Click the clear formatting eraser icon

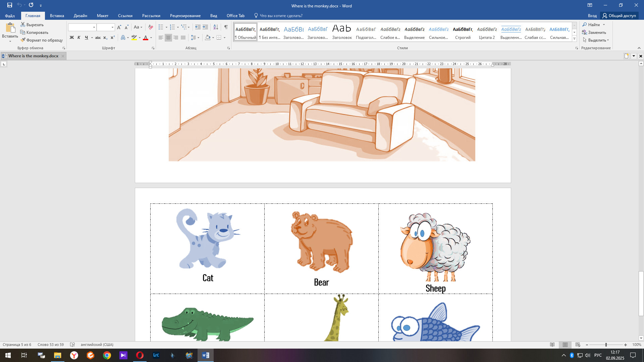[x=151, y=27]
